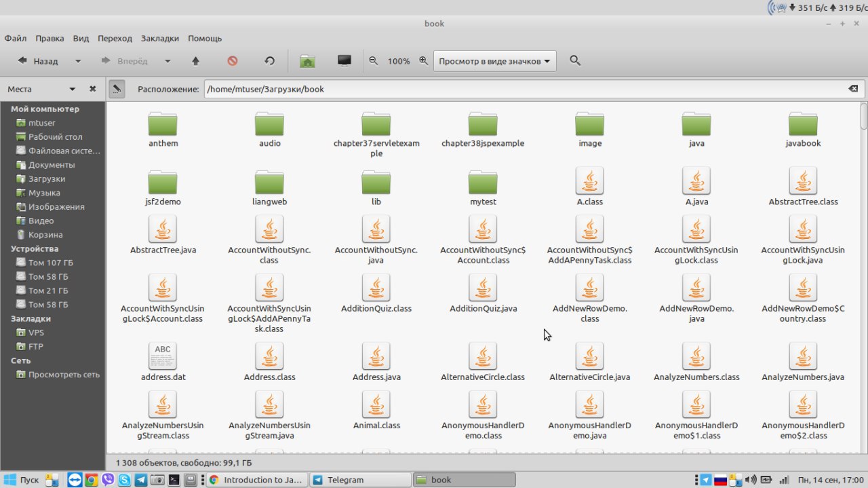Viewport: 868px width, 488px height.
Task: Click the stop loading icon
Action: click(233, 61)
